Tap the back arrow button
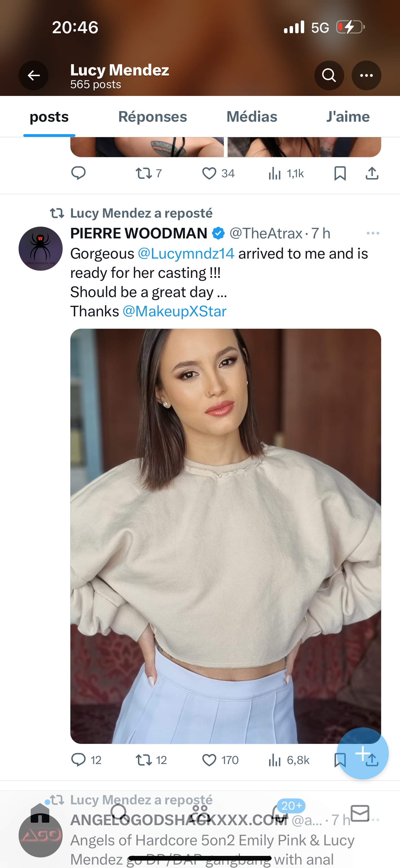The height and width of the screenshot is (868, 400). click(x=33, y=75)
